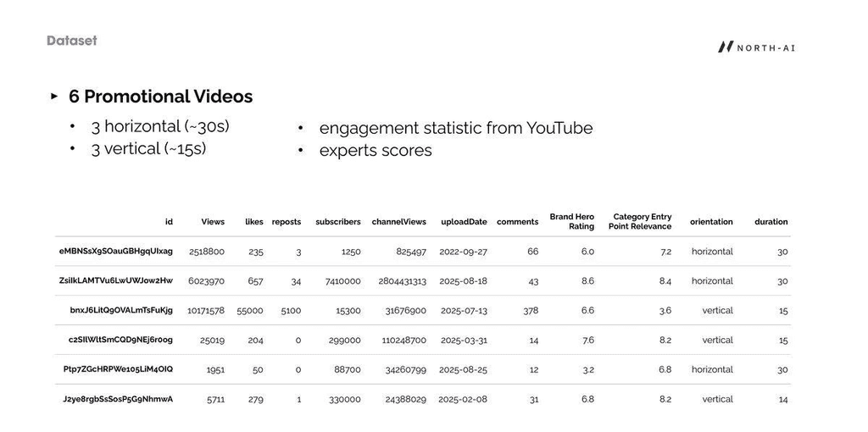Select the Category Entry Point Relevance header
This screenshot has height=432, width=868.
tap(640, 222)
